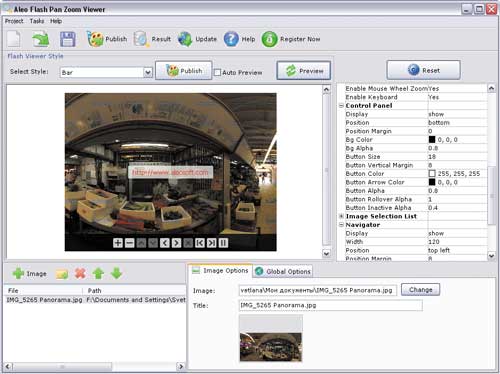Pick the Bg Color black swatch
This screenshot has height=374, width=500.
tap(432, 140)
